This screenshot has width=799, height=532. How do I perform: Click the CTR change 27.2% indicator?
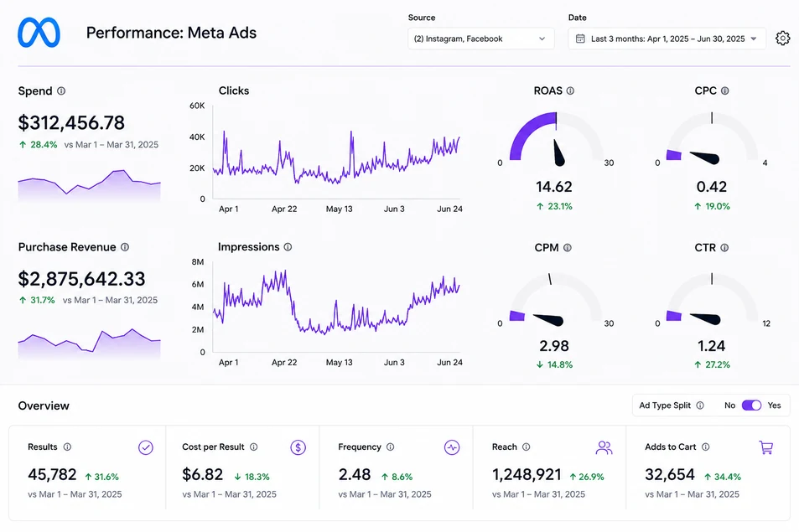[712, 364]
